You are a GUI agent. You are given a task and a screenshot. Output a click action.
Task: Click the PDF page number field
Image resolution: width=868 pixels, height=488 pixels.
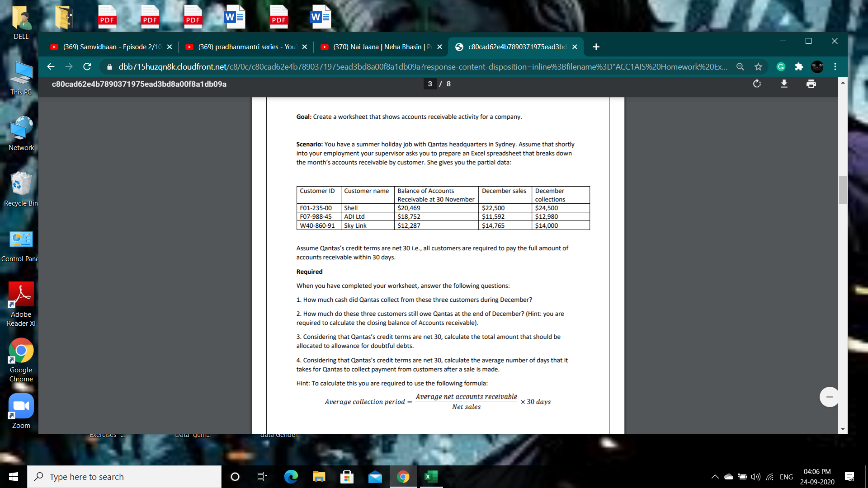click(x=429, y=84)
